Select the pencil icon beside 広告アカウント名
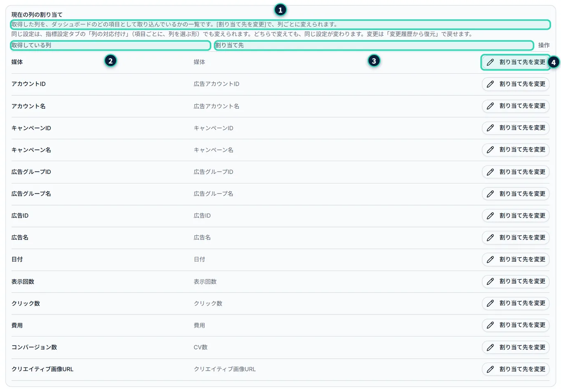The height and width of the screenshot is (392, 561). click(x=490, y=106)
